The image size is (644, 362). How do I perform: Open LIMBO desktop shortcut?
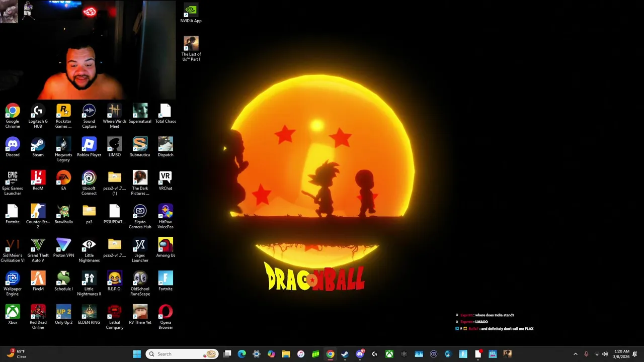tap(115, 147)
